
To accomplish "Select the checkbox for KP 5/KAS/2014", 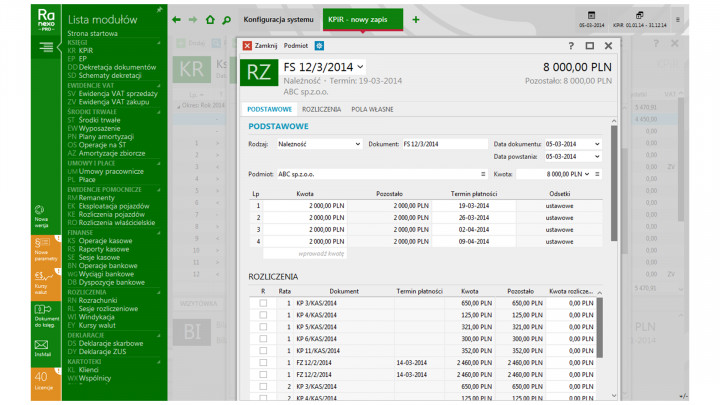I will (x=263, y=326).
